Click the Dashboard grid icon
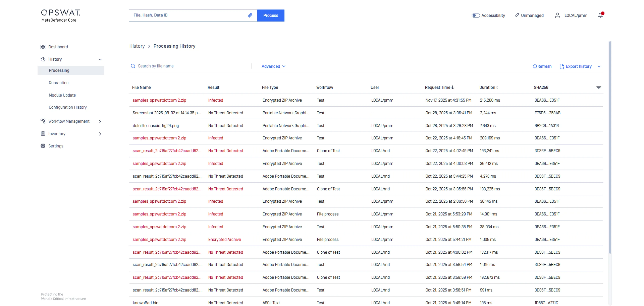This screenshot has height=306, width=644. tap(43, 47)
